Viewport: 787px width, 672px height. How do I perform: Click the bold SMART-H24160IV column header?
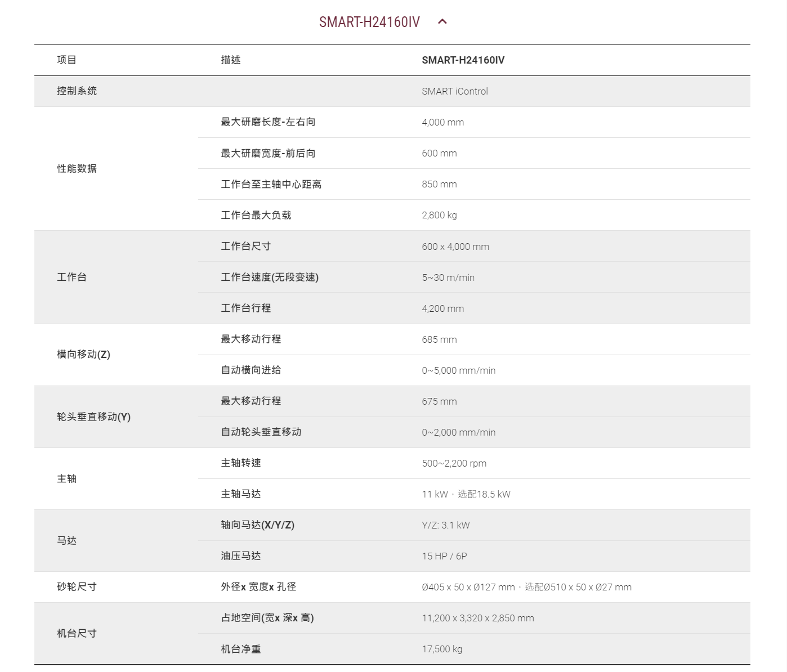point(463,60)
